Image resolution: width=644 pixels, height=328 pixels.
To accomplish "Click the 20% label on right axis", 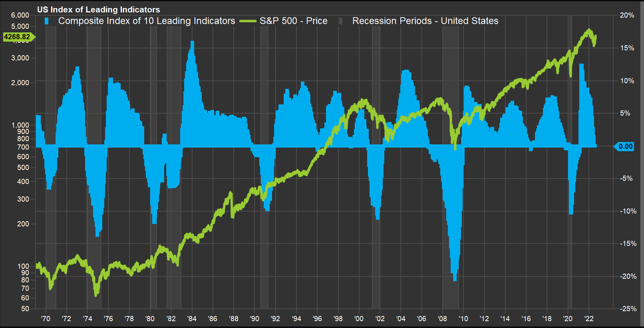I will coord(627,15).
